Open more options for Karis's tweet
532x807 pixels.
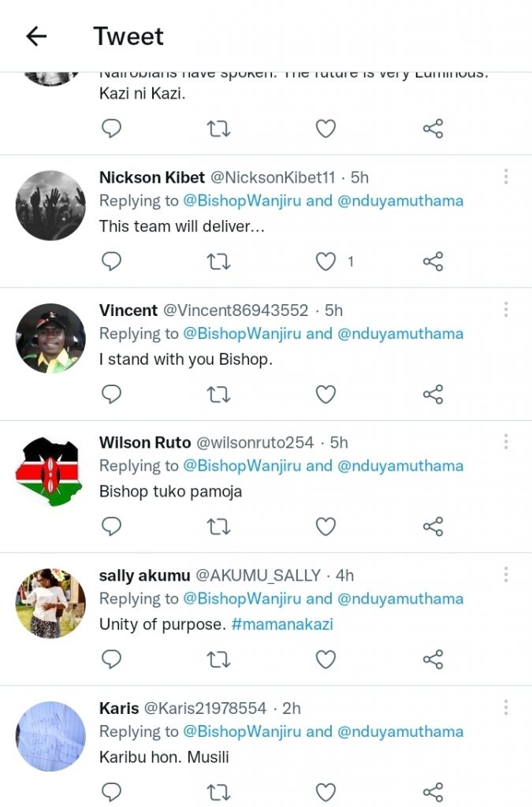(506, 708)
